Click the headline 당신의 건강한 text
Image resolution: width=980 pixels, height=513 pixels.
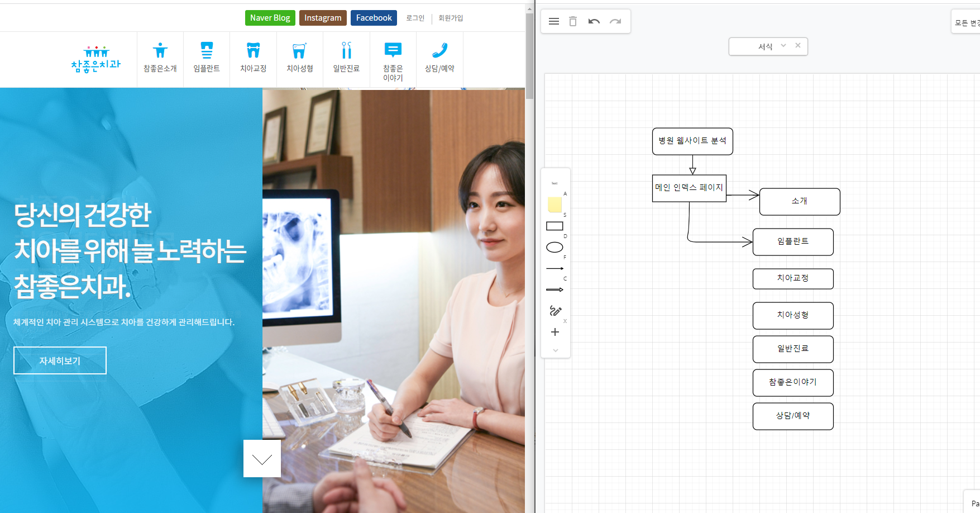click(83, 215)
